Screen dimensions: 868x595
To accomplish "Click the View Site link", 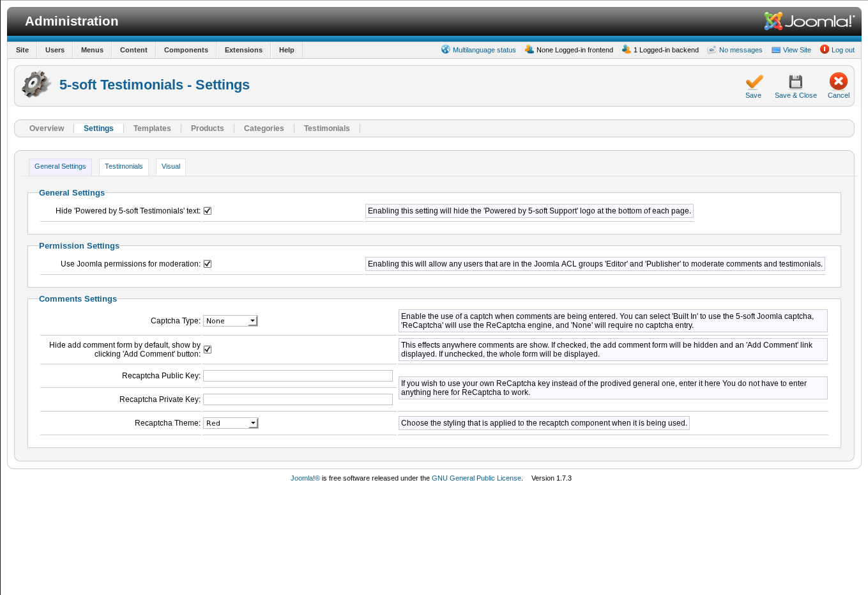I will 797,50.
